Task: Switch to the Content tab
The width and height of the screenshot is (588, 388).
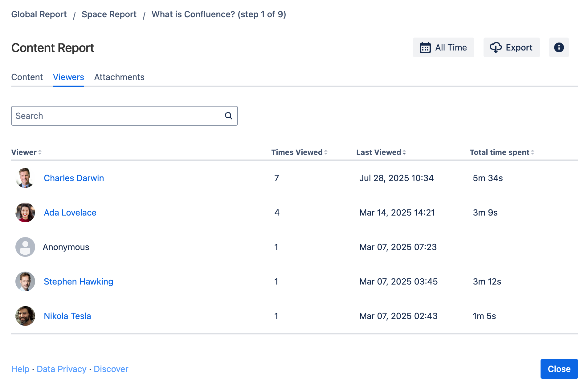Action: 27,77
